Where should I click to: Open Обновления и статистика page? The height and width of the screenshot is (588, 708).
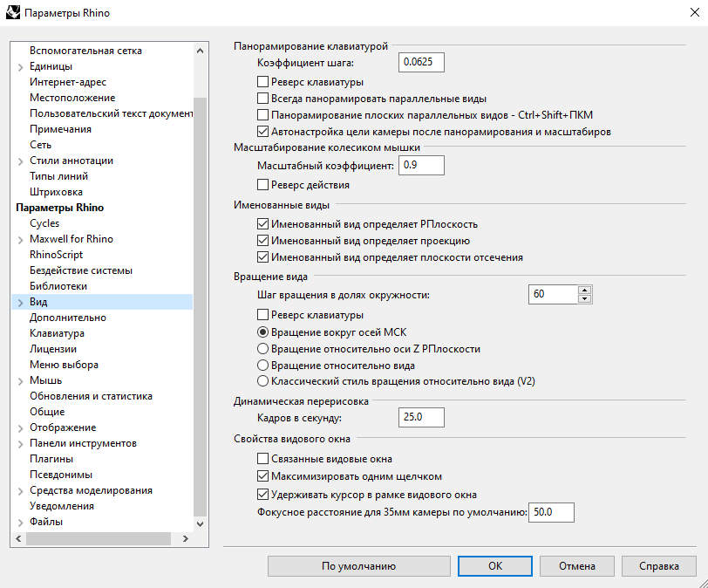point(92,396)
